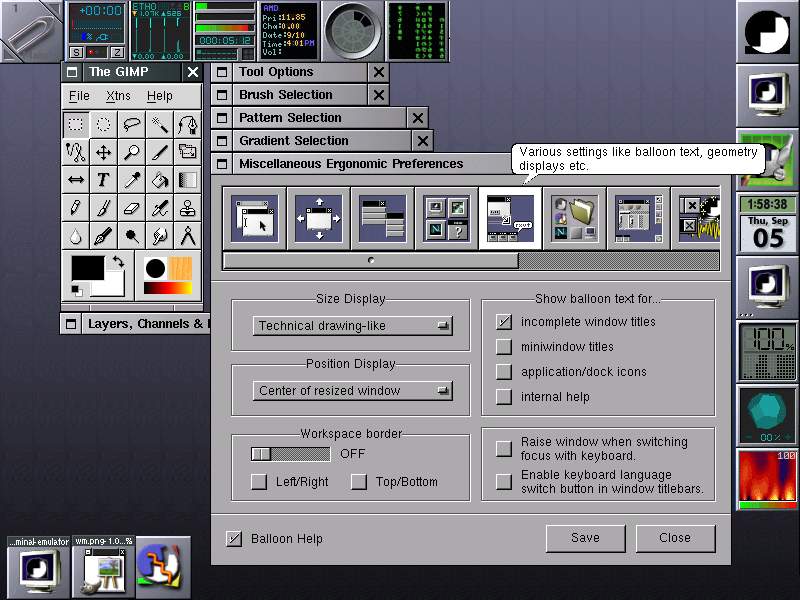This screenshot has height=600, width=800.
Task: Open the Help menu in GIMP
Action: 160,96
